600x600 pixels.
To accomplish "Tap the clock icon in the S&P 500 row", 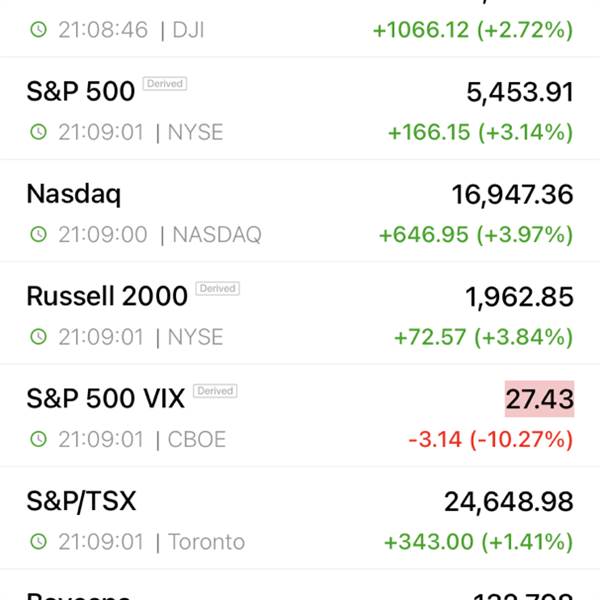I will pyautogui.click(x=38, y=132).
